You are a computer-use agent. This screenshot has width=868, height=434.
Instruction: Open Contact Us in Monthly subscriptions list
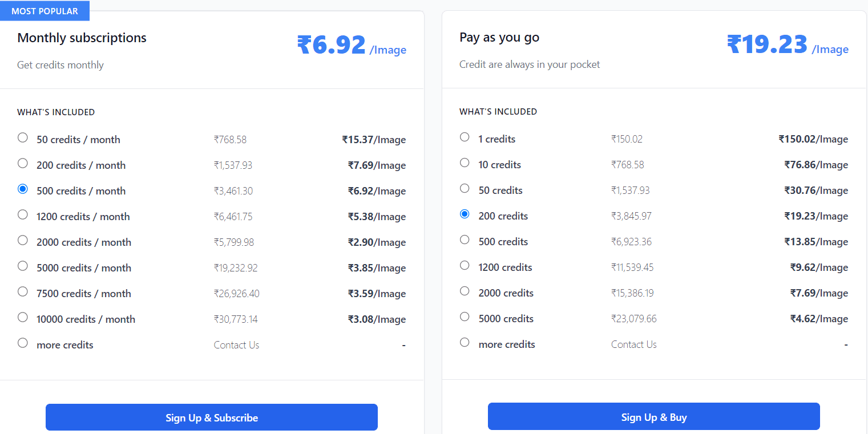pos(236,345)
